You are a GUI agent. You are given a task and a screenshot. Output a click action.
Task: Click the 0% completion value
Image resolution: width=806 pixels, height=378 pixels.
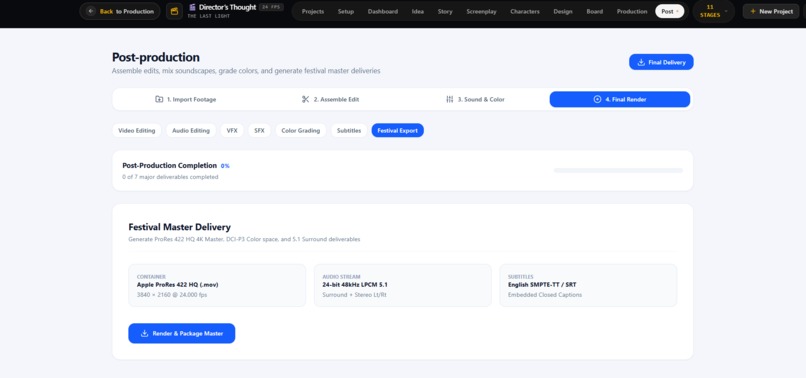pos(225,166)
